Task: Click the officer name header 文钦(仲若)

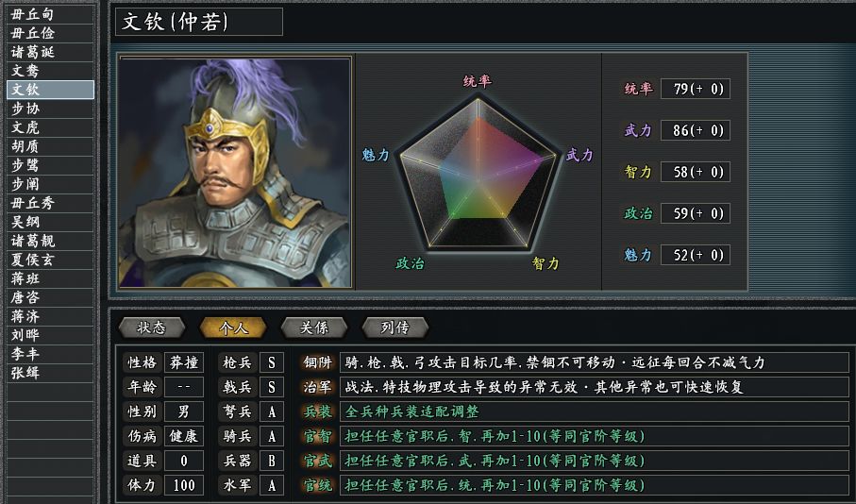Action: (198, 22)
